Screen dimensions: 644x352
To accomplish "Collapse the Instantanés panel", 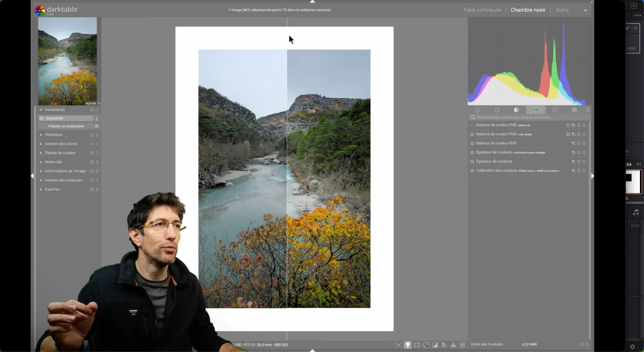I will coord(55,110).
